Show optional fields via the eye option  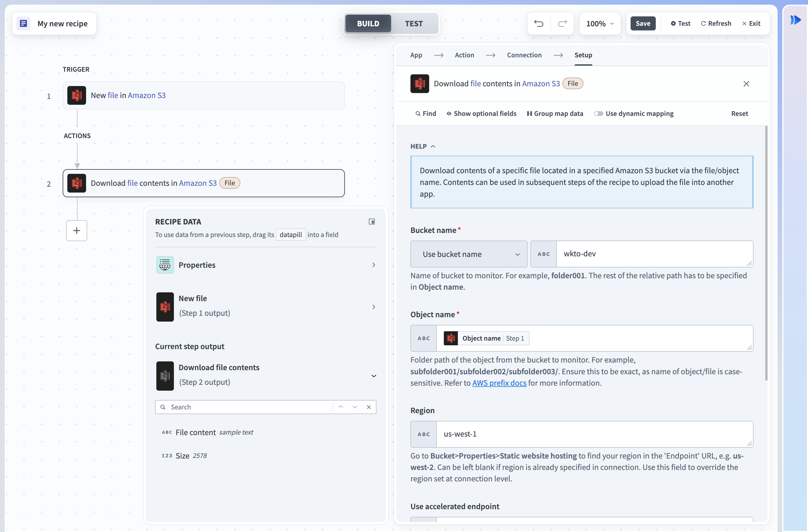pyautogui.click(x=481, y=114)
